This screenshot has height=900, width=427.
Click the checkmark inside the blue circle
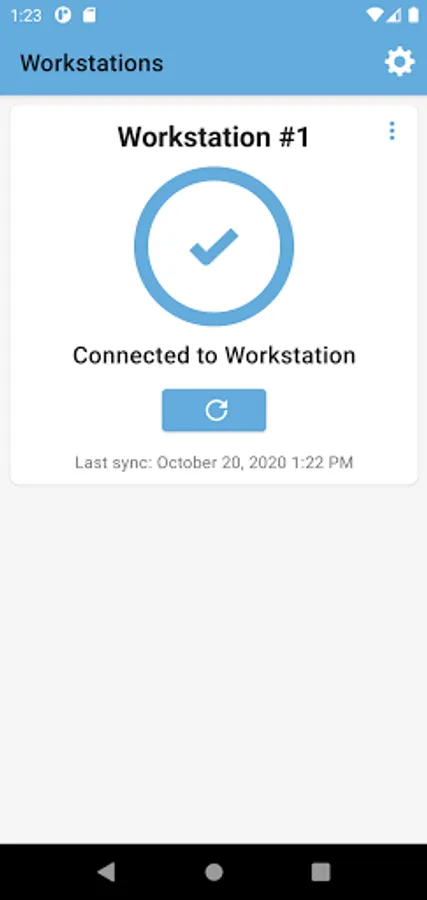tap(214, 247)
